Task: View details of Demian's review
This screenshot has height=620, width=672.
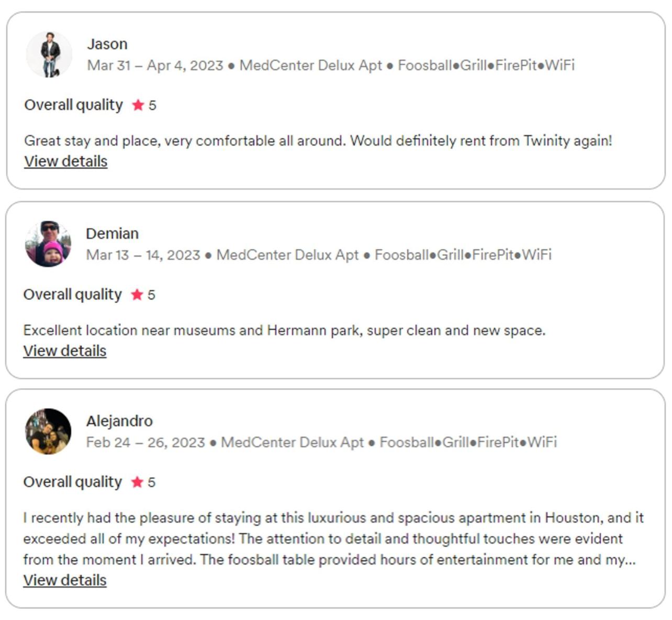Action: point(65,351)
